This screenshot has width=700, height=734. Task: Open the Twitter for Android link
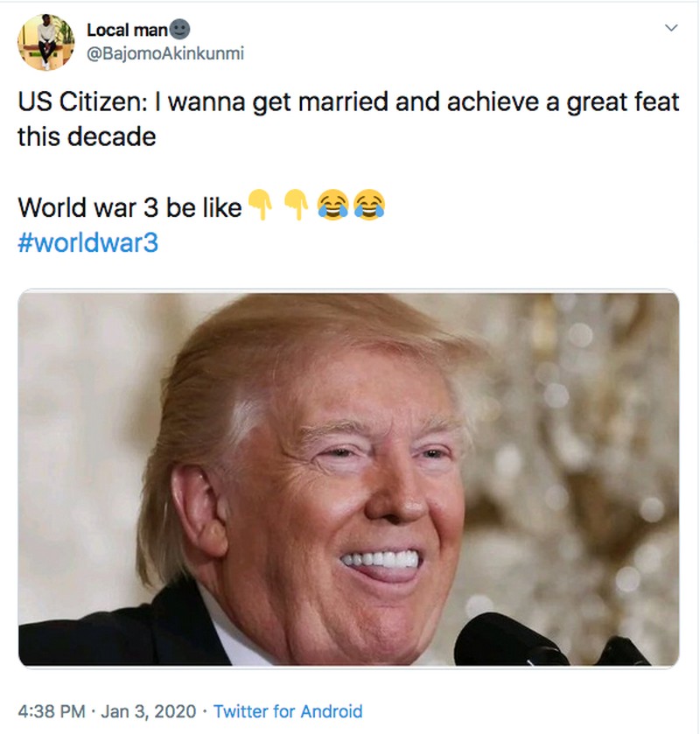coord(287,711)
